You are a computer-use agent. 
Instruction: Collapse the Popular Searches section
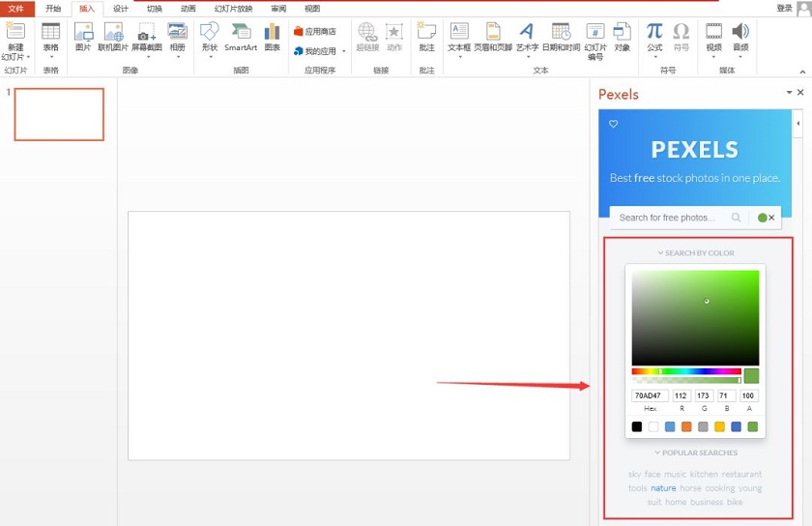point(695,453)
